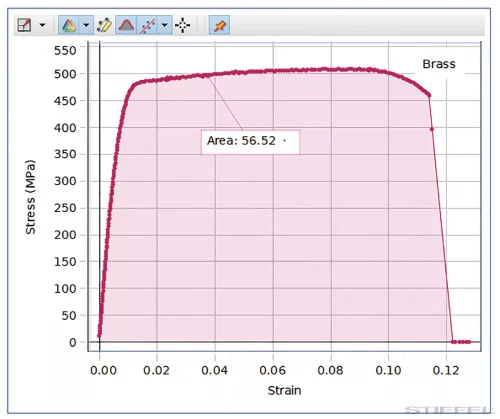Screen dimensions: 500x419
Task: Click the Brass legend label
Action: pos(439,64)
